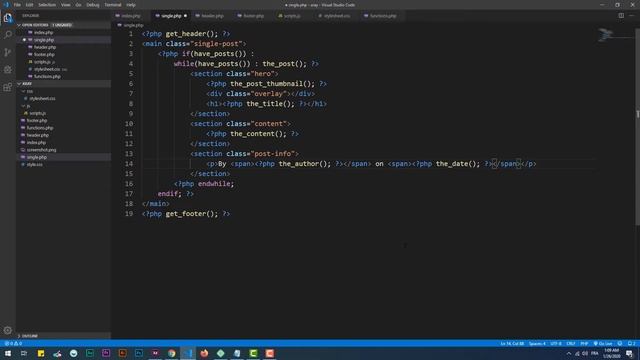Open style.css in the explorer tree
This screenshot has width=640, height=360.
pos(34,164)
